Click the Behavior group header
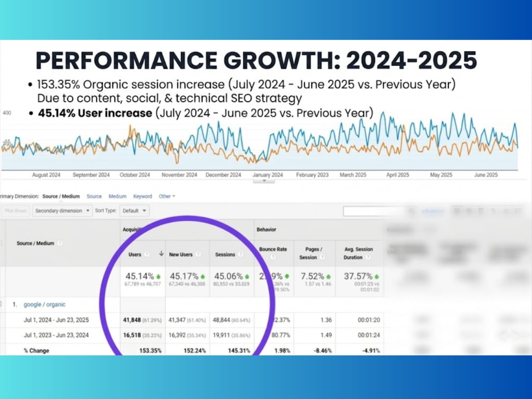This screenshot has height=399, width=532. click(x=267, y=229)
